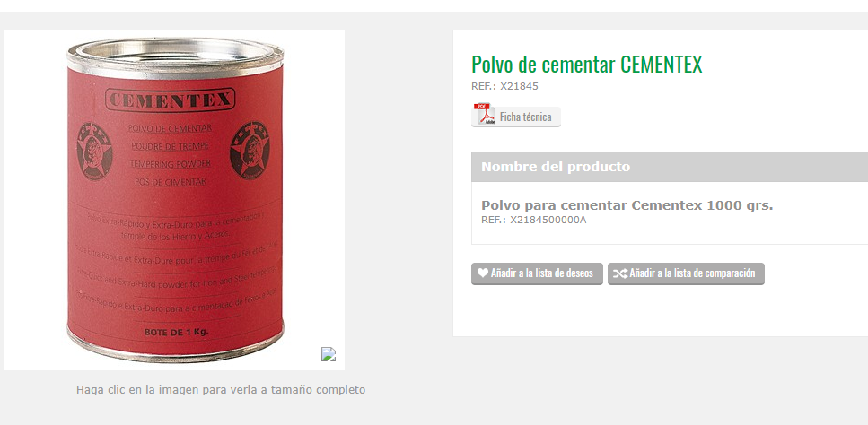Image resolution: width=868 pixels, height=425 pixels.
Task: Click 'BOTE DE 1 Kg.' label on can
Action: coord(177,332)
